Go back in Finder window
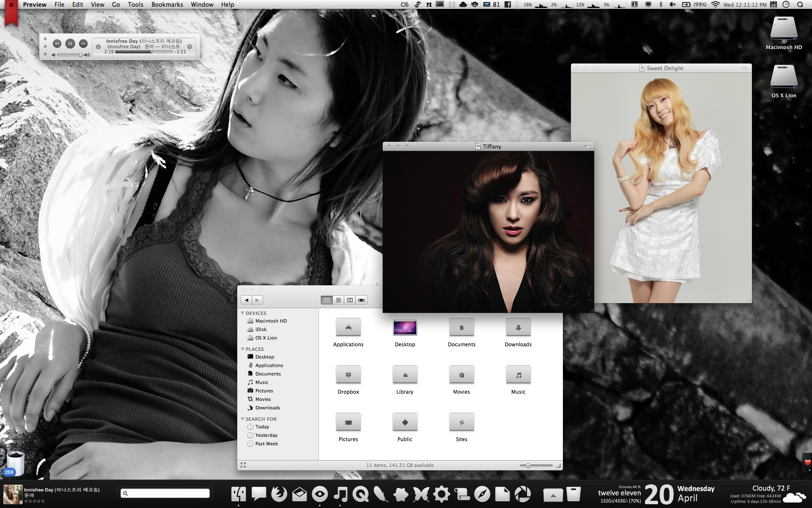812x508 pixels. pyautogui.click(x=247, y=300)
